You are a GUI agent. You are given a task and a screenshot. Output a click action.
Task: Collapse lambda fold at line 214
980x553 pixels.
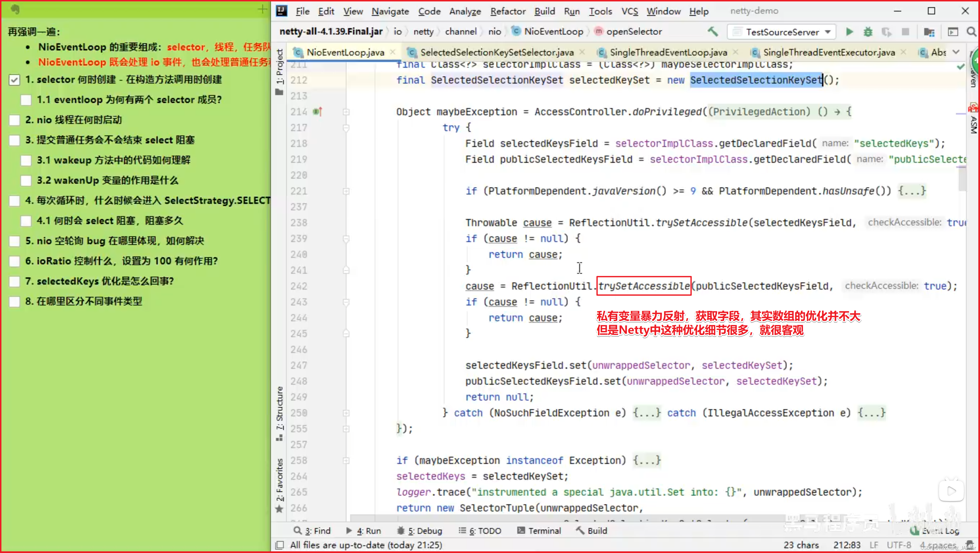(x=346, y=112)
